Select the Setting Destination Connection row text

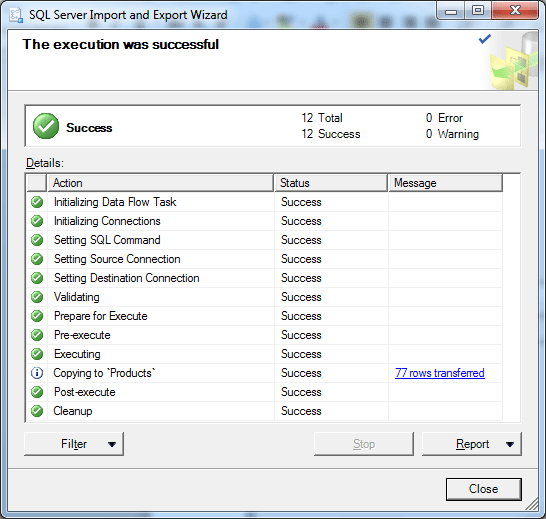pos(126,278)
